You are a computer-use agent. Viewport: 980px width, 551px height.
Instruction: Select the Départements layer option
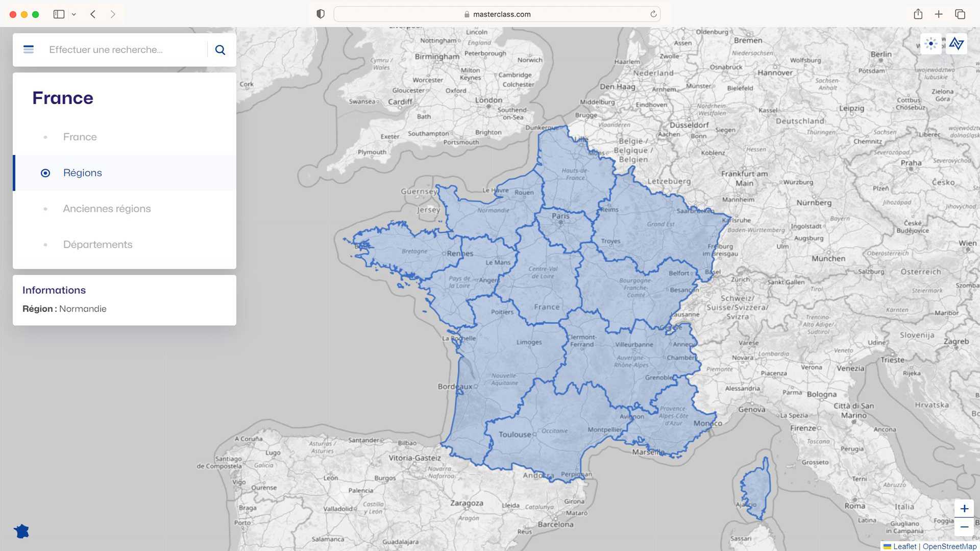point(97,245)
